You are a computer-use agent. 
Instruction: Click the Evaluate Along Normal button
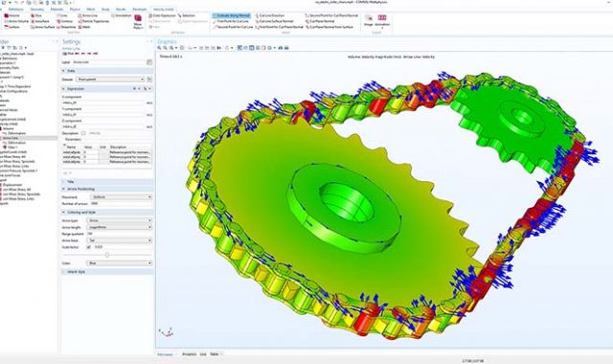point(232,15)
